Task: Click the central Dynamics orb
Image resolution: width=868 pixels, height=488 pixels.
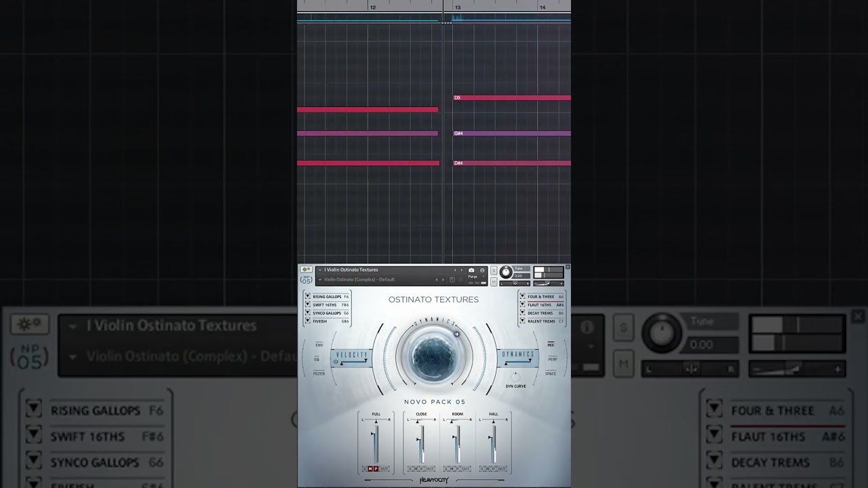Action: (434, 357)
